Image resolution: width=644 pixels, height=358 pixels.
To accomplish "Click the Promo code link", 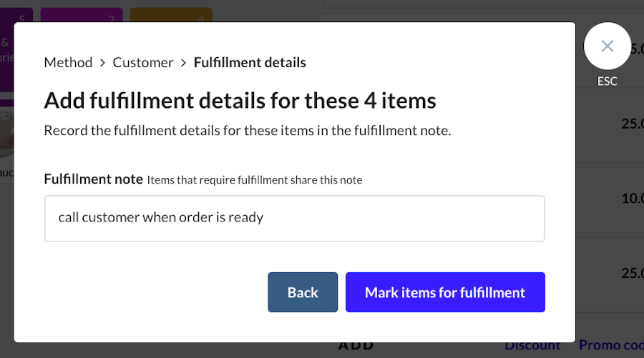I will pyautogui.click(x=610, y=346).
